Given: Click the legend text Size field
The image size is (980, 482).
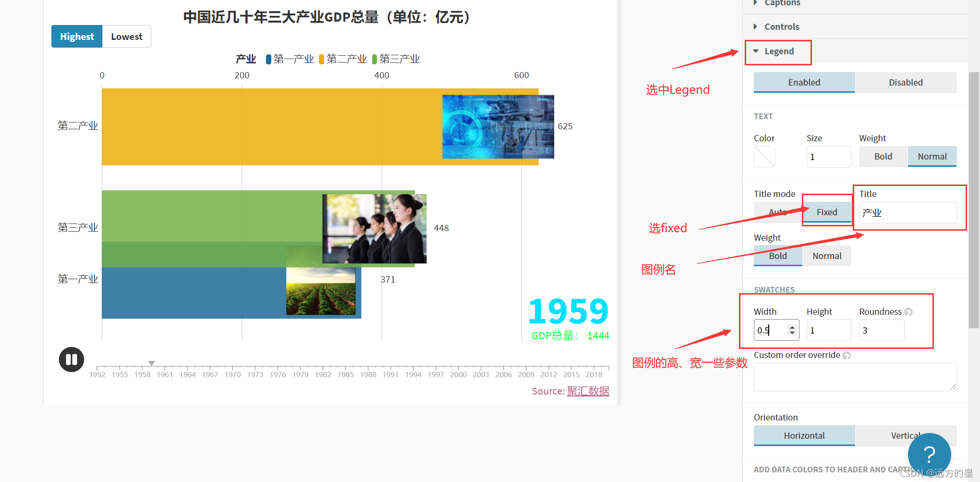Looking at the screenshot, I should (x=829, y=157).
